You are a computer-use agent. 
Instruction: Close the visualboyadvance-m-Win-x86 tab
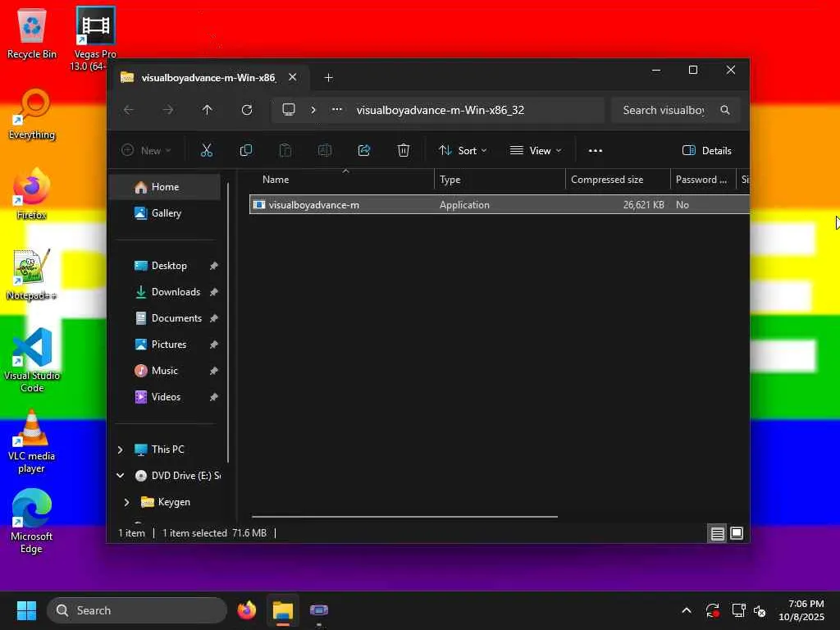(293, 77)
